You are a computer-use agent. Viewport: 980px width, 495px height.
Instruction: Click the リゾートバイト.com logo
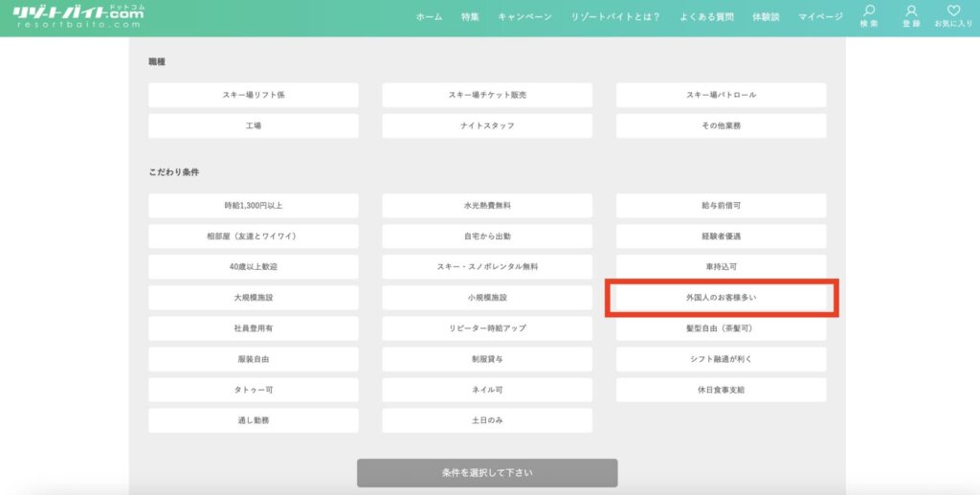pos(77,16)
